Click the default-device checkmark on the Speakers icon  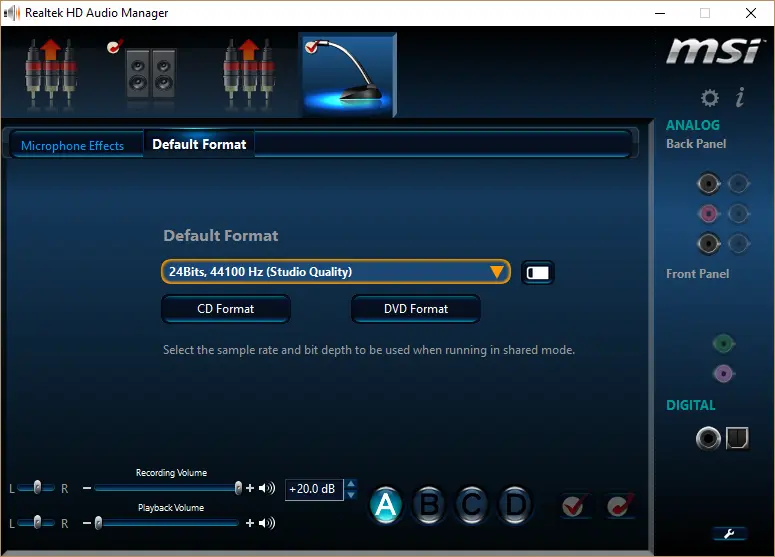[x=115, y=46]
